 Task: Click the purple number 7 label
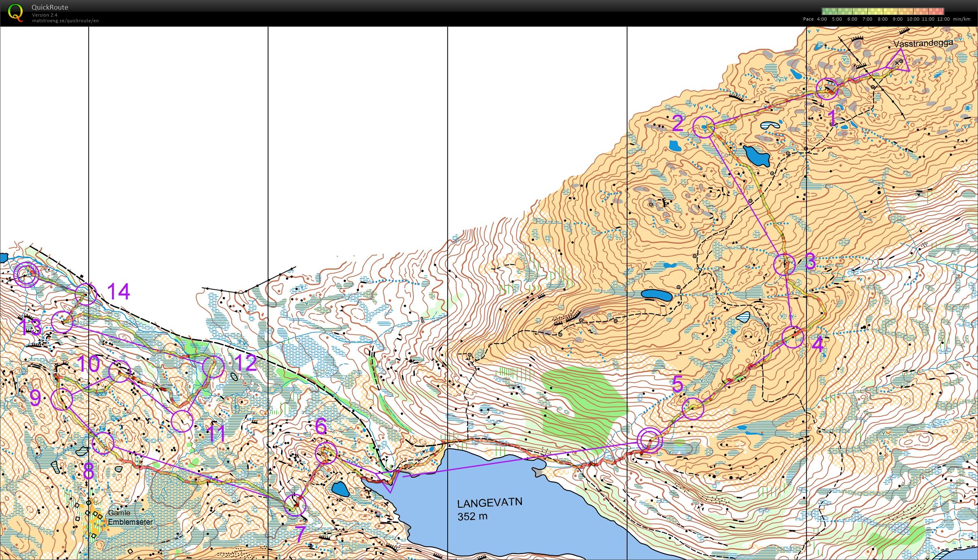click(x=299, y=534)
